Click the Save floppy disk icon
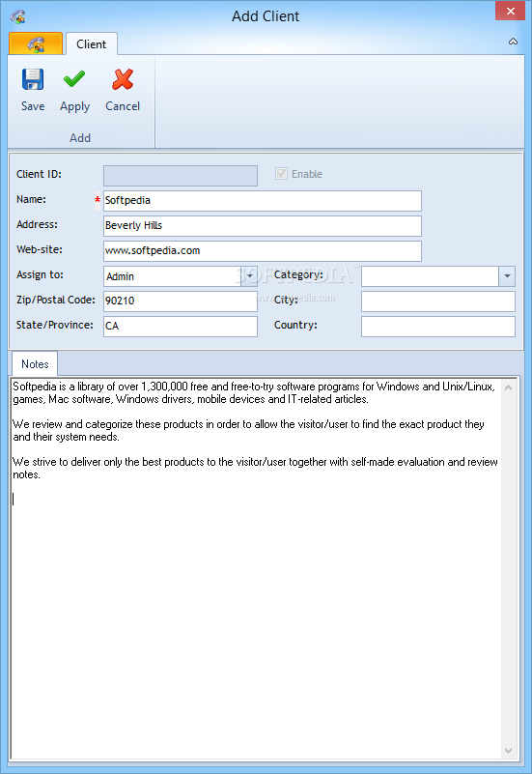The image size is (532, 774). pyautogui.click(x=33, y=79)
